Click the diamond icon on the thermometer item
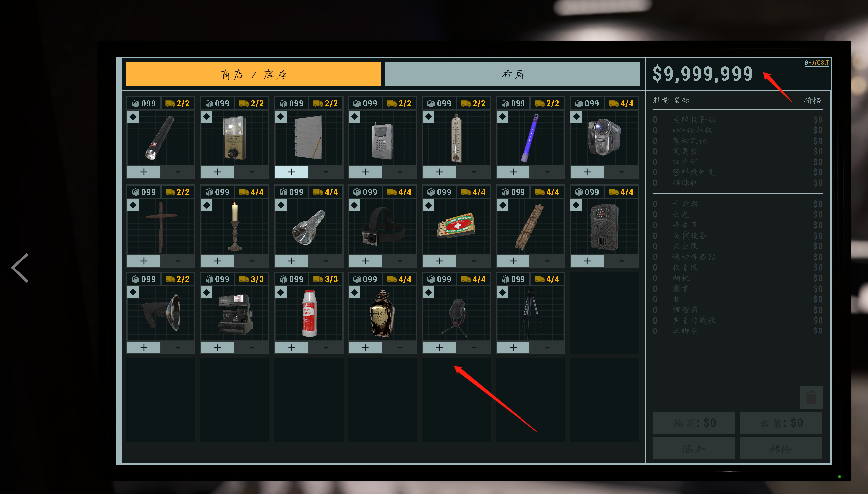 [x=428, y=117]
